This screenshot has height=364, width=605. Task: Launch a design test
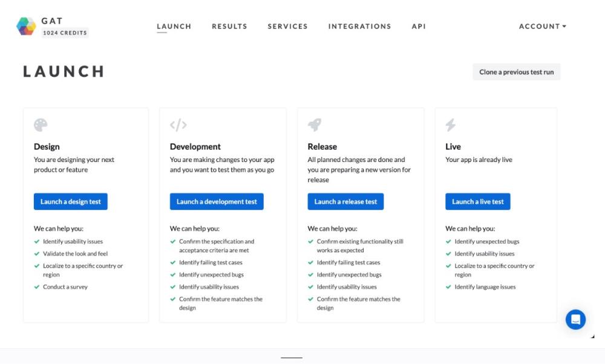pyautogui.click(x=71, y=202)
